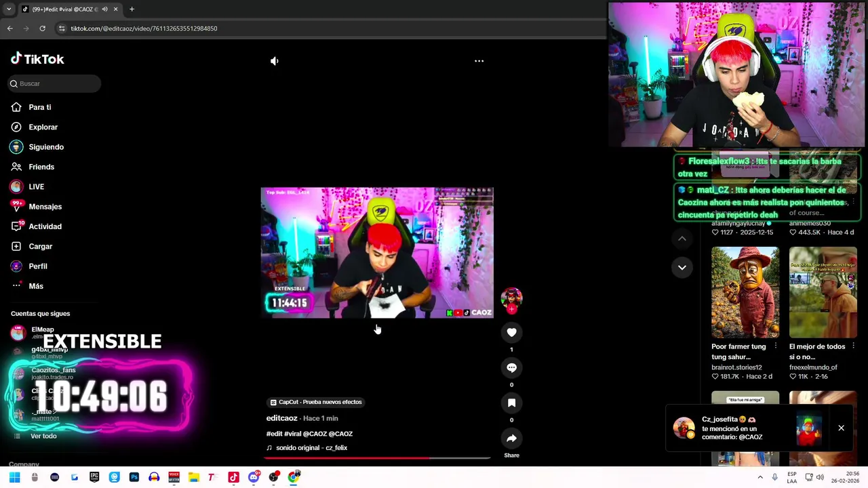Go to previous video with up chevron
The width and height of the screenshot is (868, 488).
point(682,239)
